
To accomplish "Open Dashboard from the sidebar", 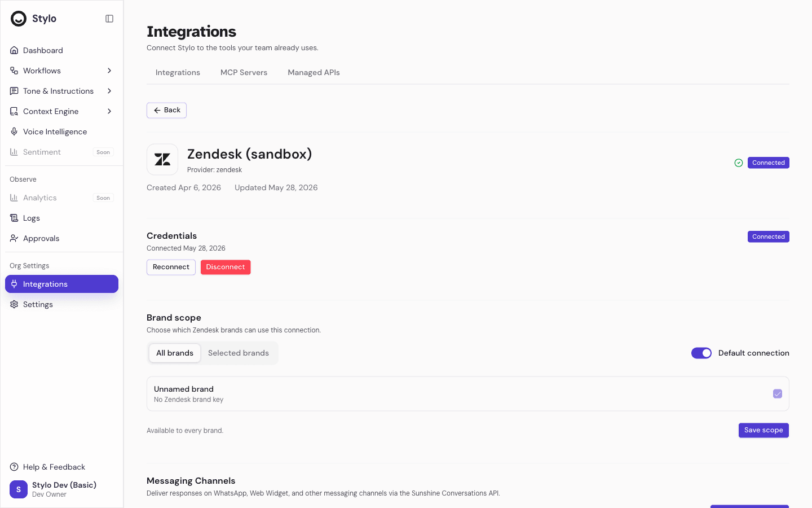I will 61,50.
